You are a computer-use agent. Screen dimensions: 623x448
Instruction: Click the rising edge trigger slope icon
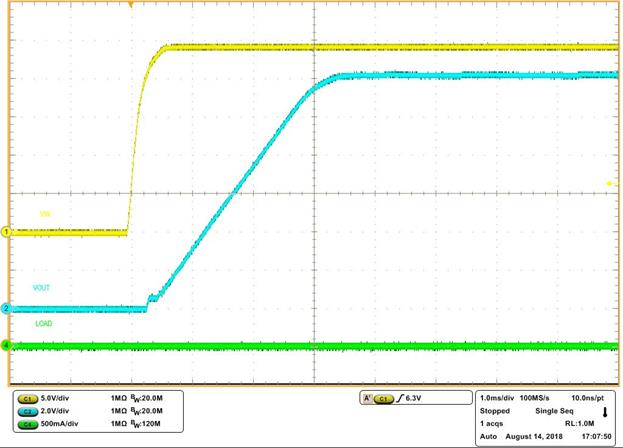pos(398,398)
